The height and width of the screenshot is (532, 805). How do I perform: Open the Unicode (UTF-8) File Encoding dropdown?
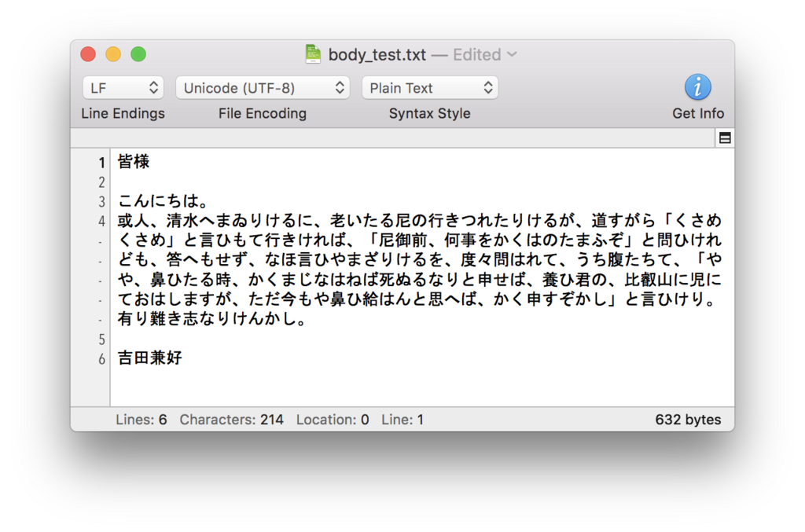click(263, 87)
